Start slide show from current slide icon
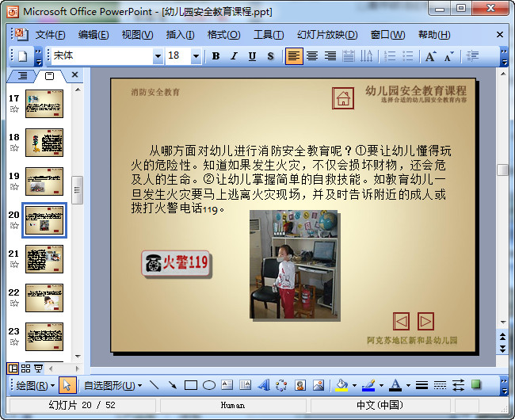The height and width of the screenshot is (420, 515). (x=39, y=368)
